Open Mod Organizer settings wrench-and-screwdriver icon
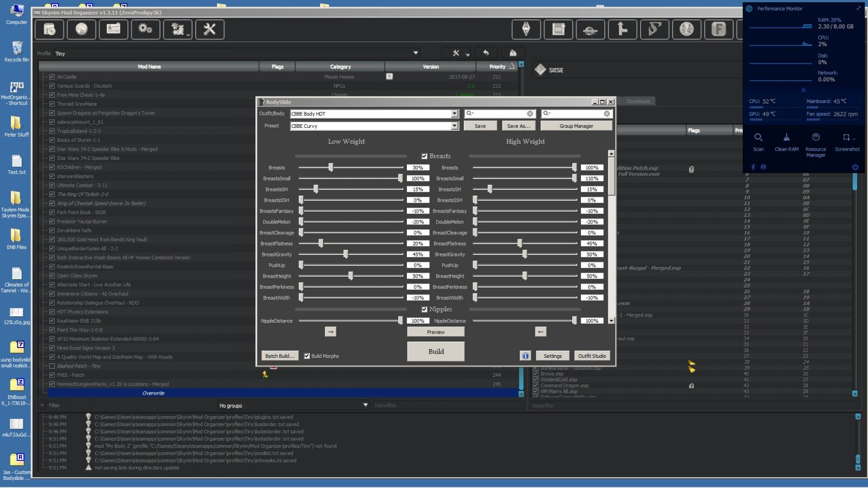The width and height of the screenshot is (868, 488). pos(209,29)
